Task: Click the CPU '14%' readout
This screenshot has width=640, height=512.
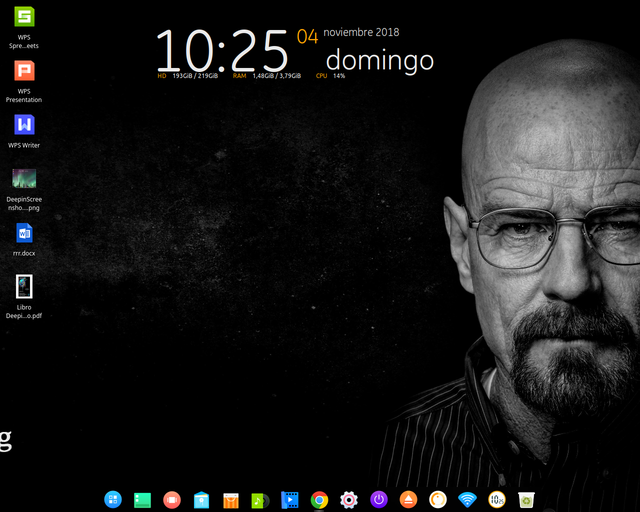Action: click(339, 76)
